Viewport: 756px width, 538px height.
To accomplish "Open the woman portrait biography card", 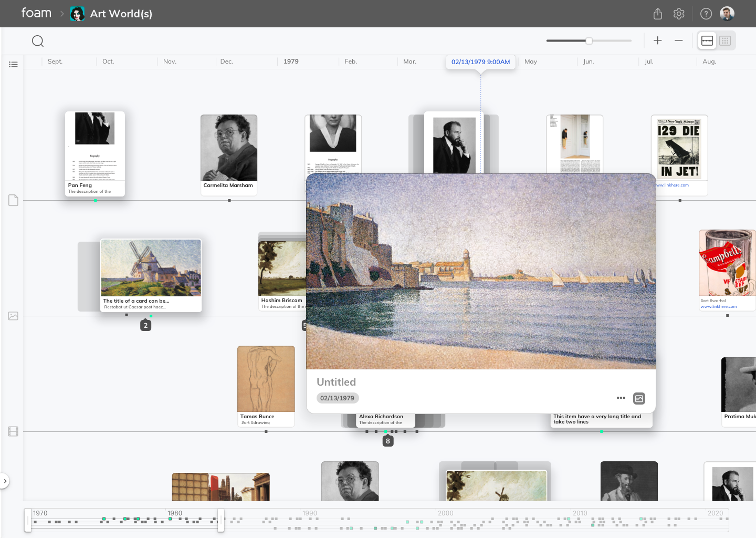I will pyautogui.click(x=333, y=144).
